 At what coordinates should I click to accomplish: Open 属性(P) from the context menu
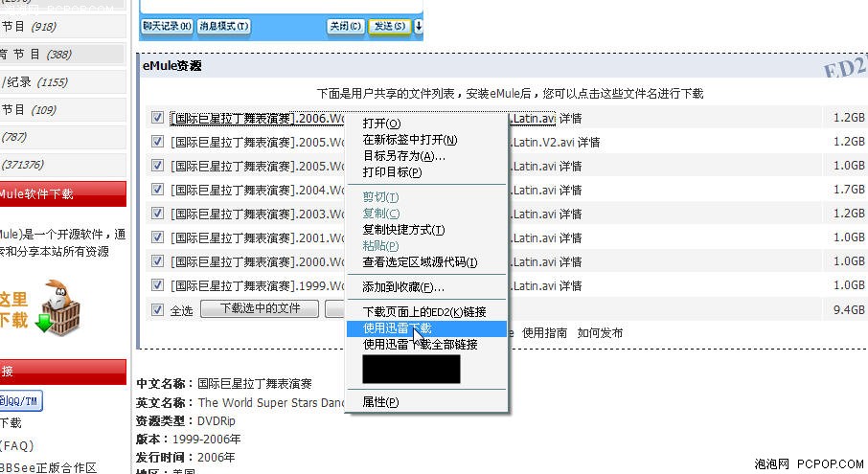click(x=426, y=402)
